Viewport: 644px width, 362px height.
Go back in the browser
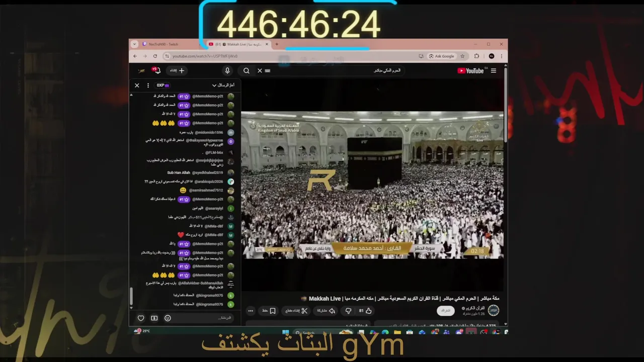tap(135, 56)
